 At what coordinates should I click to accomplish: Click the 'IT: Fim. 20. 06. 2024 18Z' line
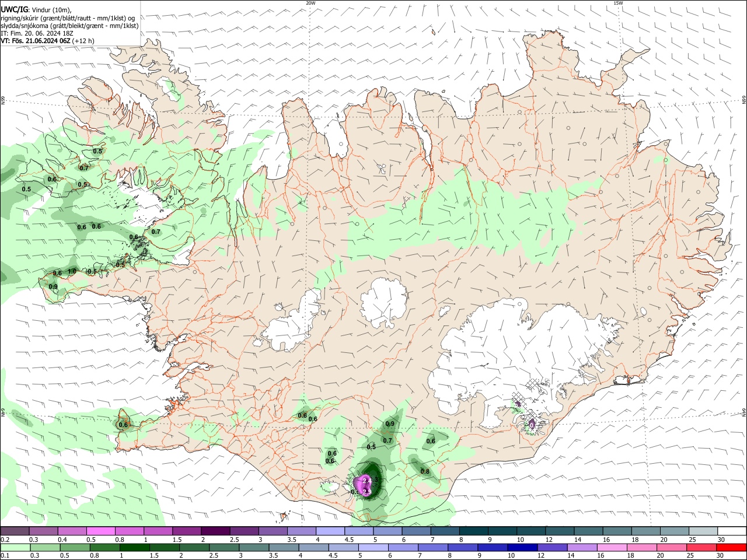pos(37,33)
